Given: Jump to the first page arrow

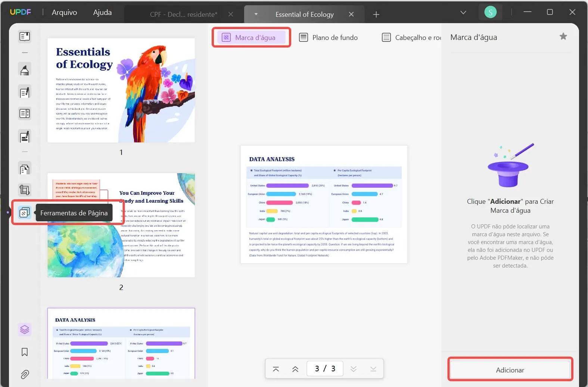Looking at the screenshot, I should pyautogui.click(x=276, y=369).
